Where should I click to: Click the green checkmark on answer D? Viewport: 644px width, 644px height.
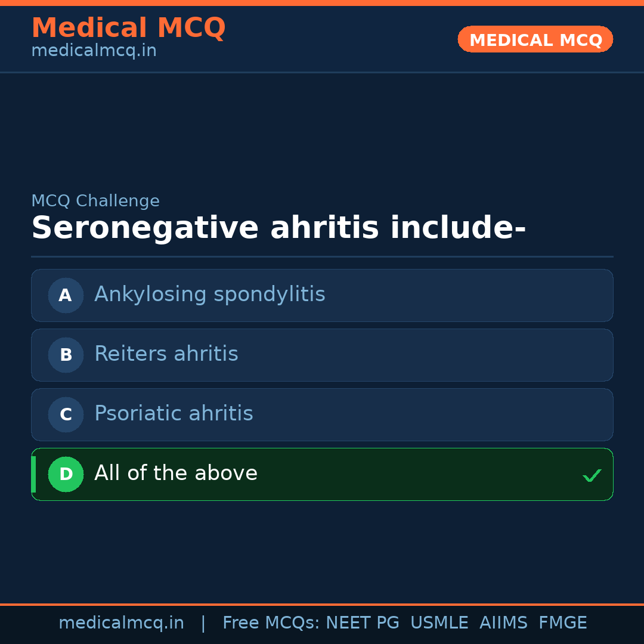[592, 475]
